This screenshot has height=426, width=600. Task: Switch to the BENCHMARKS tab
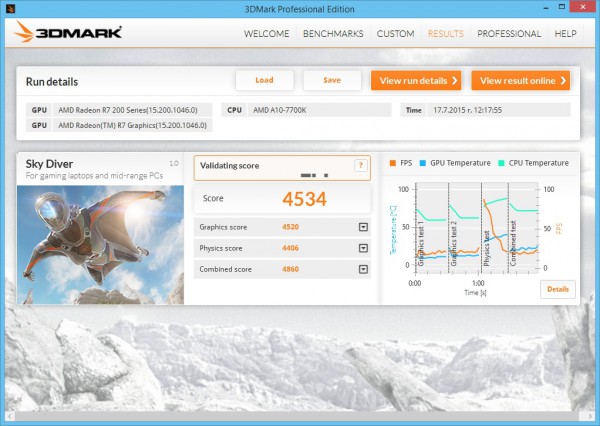click(x=333, y=34)
